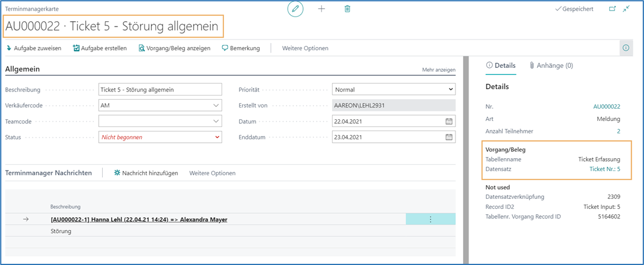Open the Ticket Nr.: 5 link
644x265 pixels.
click(x=604, y=169)
